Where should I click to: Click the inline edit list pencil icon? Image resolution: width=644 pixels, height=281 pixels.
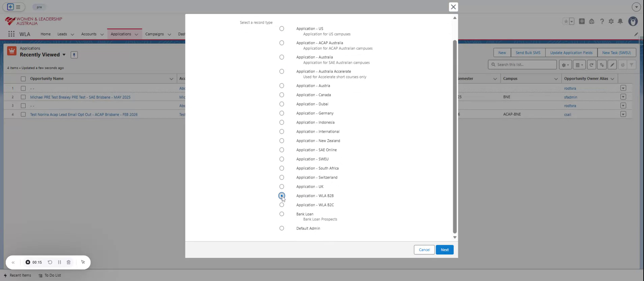click(x=612, y=65)
